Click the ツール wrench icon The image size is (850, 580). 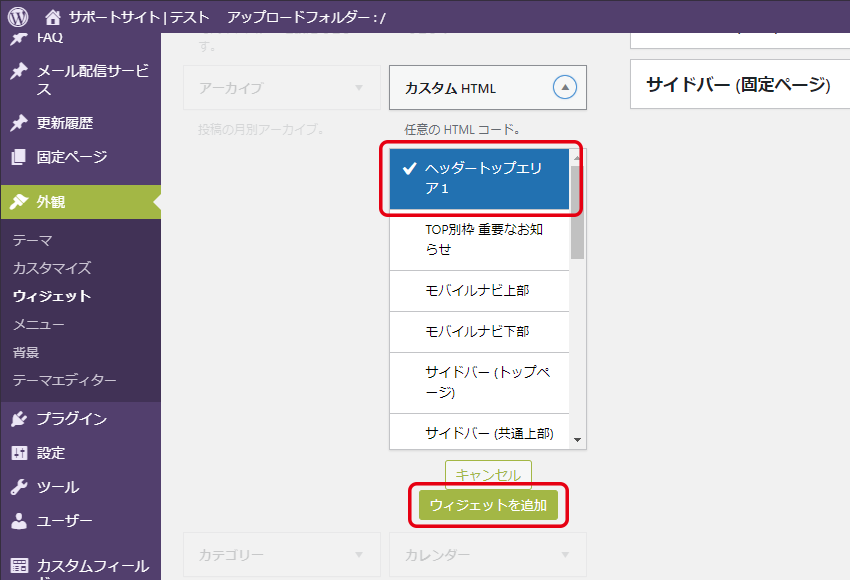pos(18,487)
